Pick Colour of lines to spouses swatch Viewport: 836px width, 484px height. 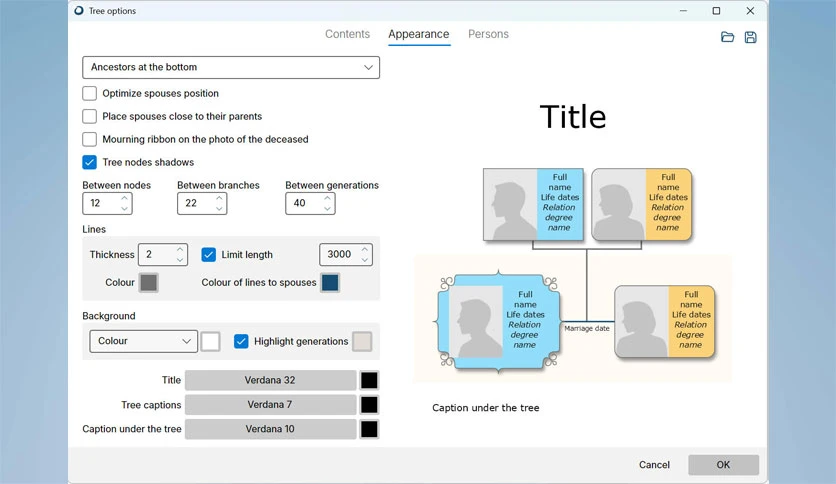330,283
